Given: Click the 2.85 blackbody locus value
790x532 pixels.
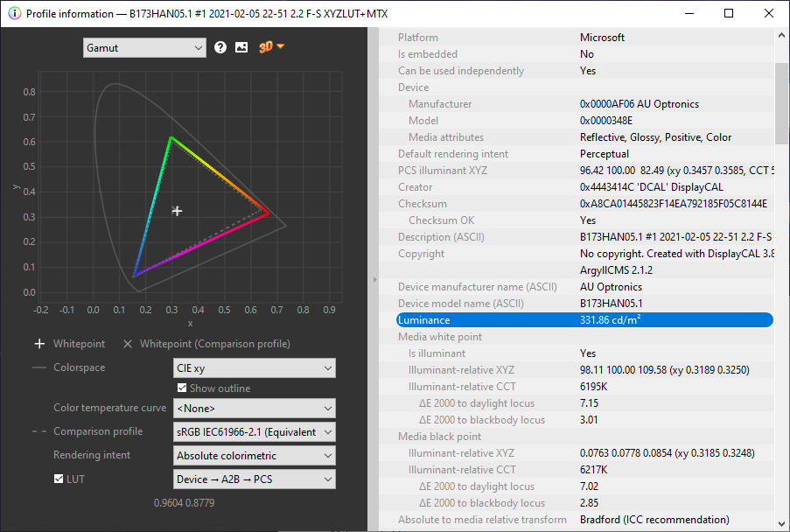Looking at the screenshot, I should [x=589, y=503].
